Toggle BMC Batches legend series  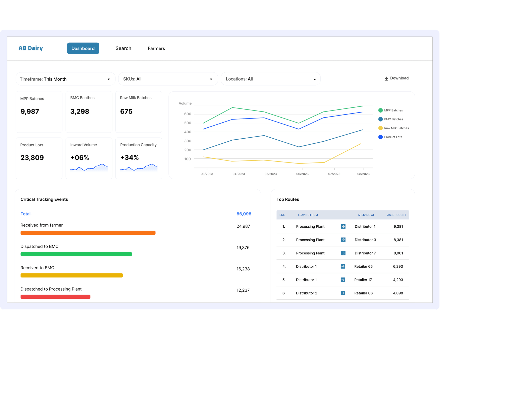(380, 119)
